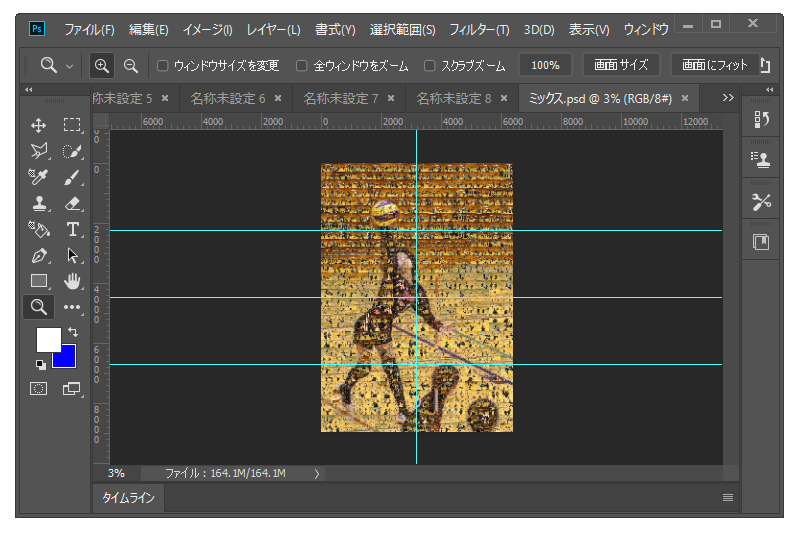The image size is (800, 533).
Task: Click the Photoshop Ps logo icon
Action: tap(37, 29)
